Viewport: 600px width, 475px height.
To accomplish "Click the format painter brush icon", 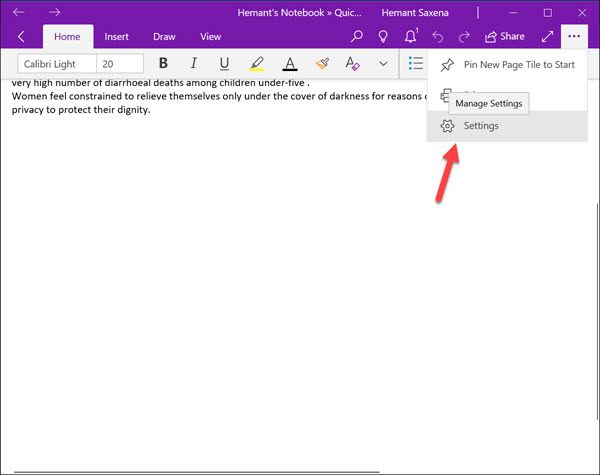I will pyautogui.click(x=323, y=63).
